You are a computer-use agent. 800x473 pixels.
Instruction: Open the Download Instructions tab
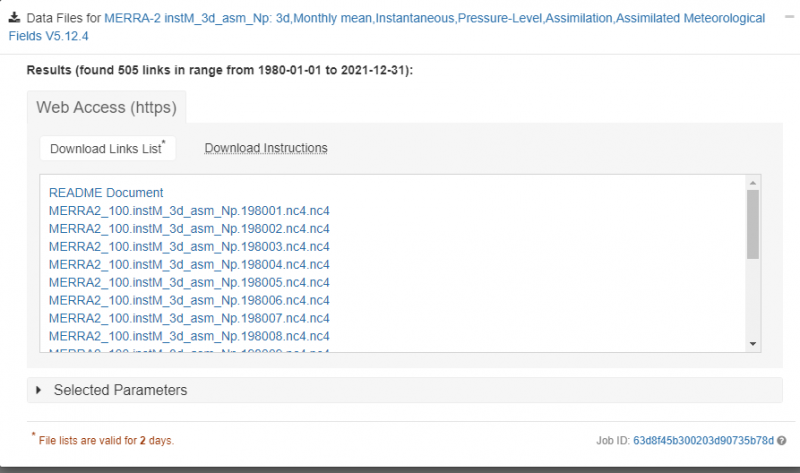point(266,148)
